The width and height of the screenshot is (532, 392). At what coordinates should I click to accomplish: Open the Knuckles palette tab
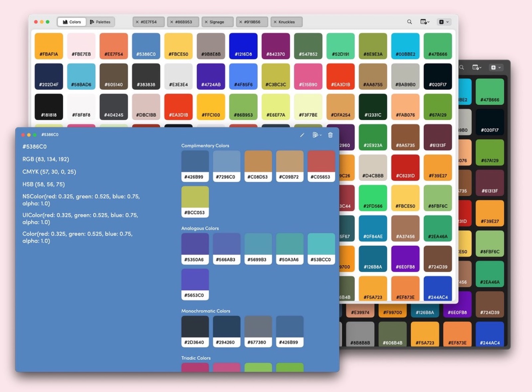coord(286,22)
